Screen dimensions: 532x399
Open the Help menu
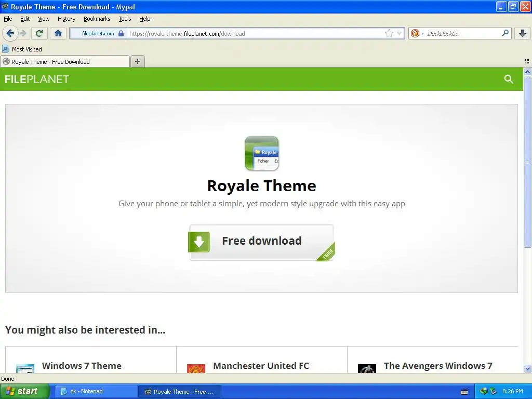[144, 19]
